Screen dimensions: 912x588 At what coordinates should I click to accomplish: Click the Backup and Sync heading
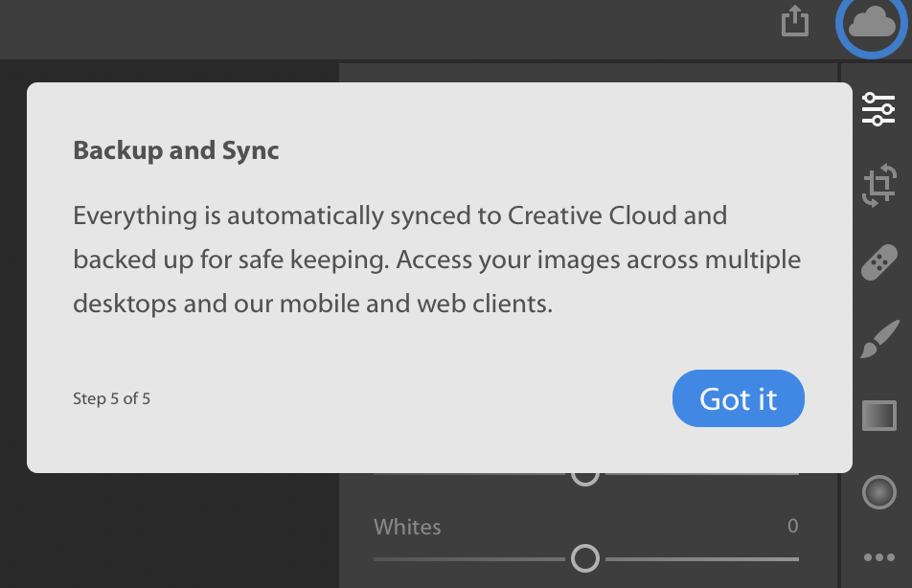pos(175,150)
